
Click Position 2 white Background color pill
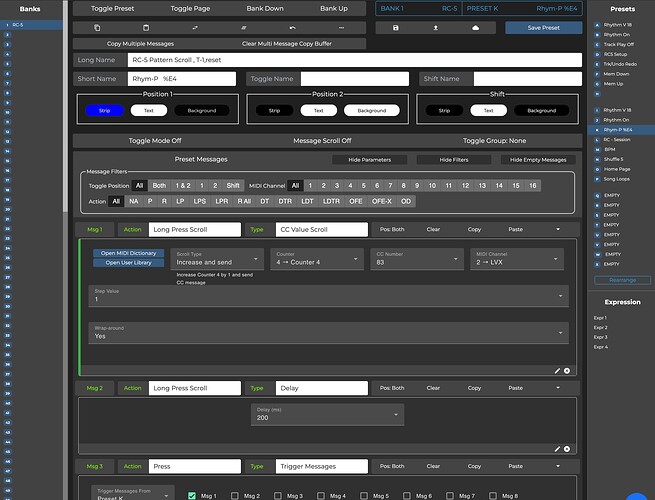(372, 110)
